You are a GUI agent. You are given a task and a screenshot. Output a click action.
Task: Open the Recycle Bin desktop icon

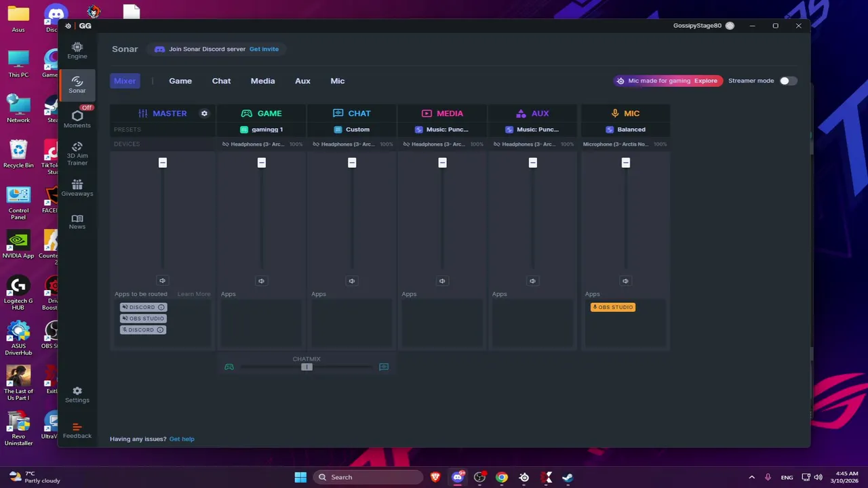click(18, 154)
